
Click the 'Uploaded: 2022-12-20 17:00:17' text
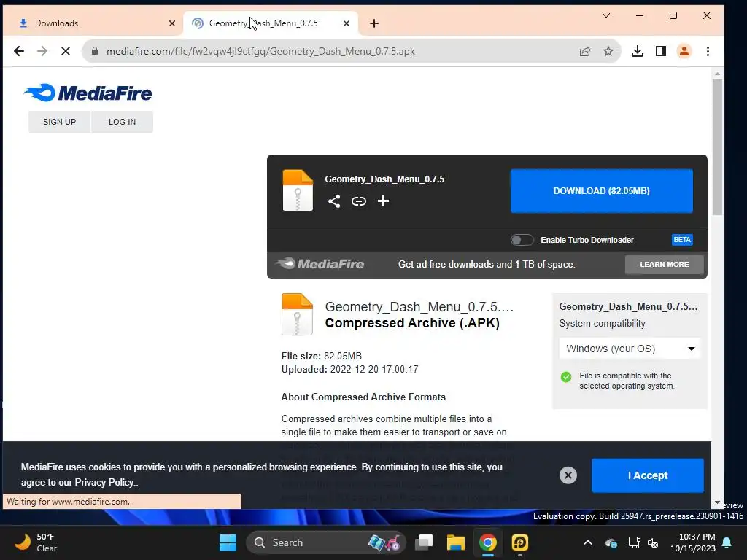coord(349,370)
